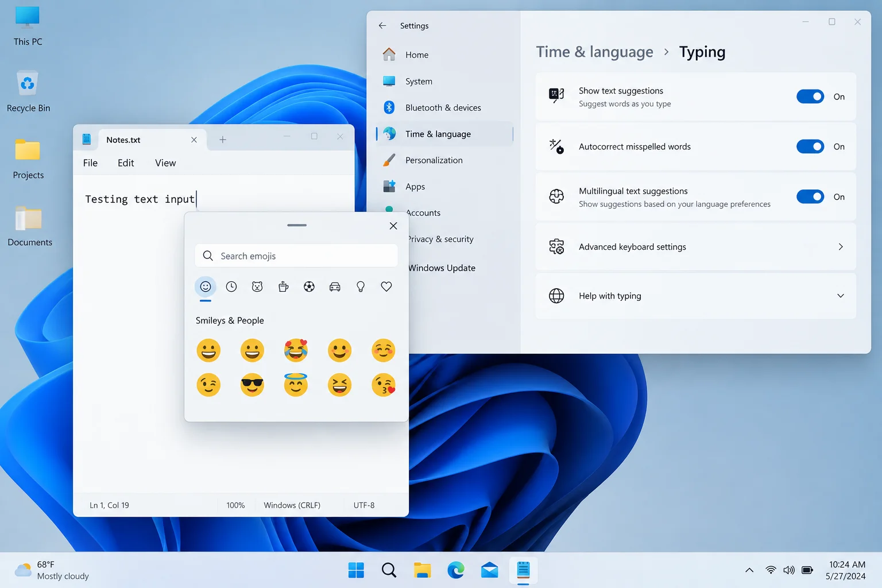The image size is (882, 588).
Task: Open Advanced keyboard settings chevron
Action: click(x=841, y=247)
